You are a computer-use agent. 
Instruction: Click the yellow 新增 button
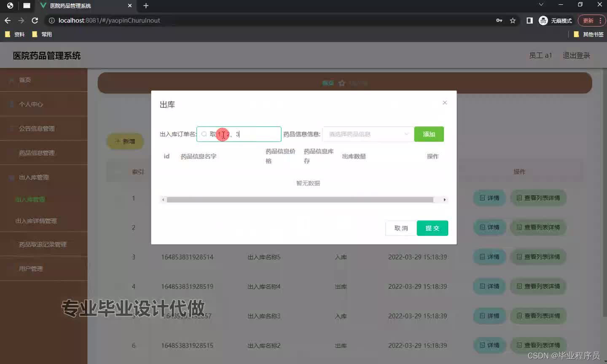pyautogui.click(x=125, y=141)
